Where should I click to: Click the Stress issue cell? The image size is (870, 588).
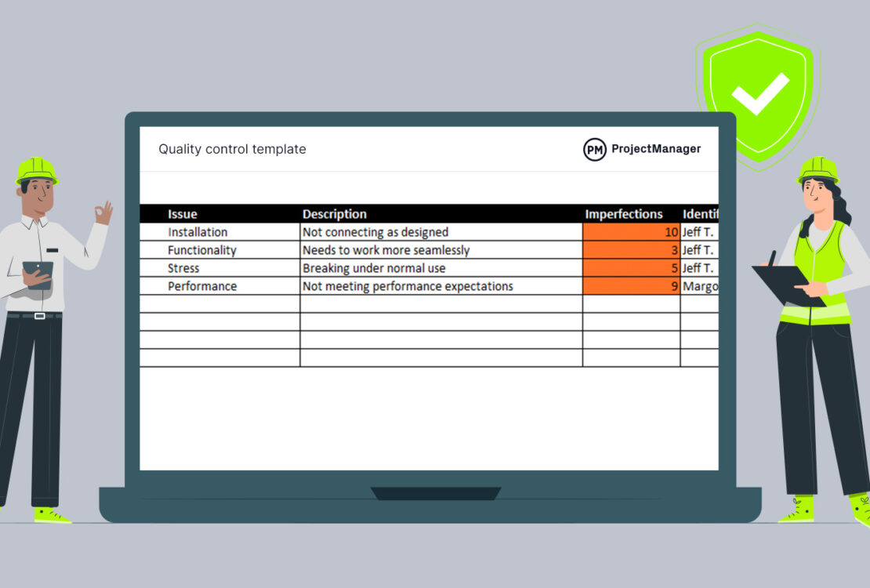183,268
